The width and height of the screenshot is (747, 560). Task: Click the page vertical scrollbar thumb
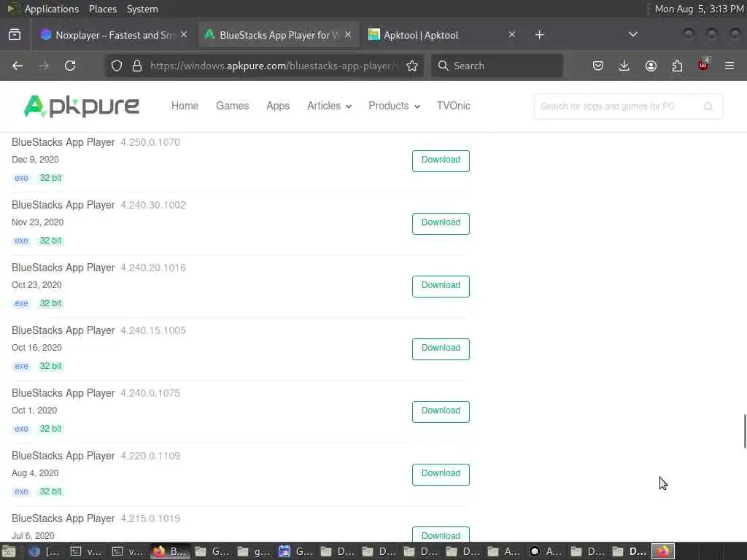click(x=745, y=432)
